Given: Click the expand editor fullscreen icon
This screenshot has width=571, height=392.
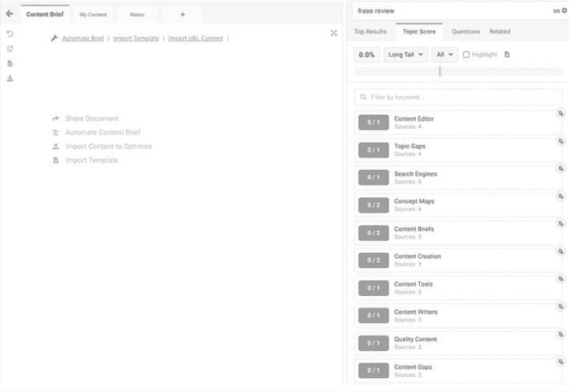Looking at the screenshot, I should point(334,33).
